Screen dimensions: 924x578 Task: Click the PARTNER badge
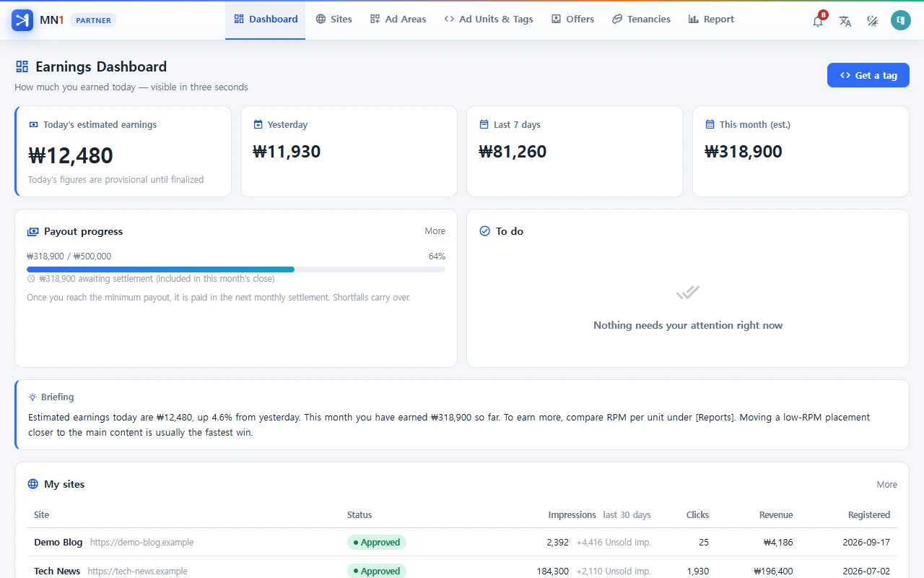click(93, 20)
